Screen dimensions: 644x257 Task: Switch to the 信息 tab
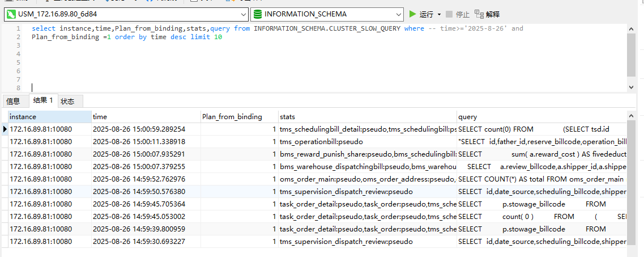[x=13, y=101]
